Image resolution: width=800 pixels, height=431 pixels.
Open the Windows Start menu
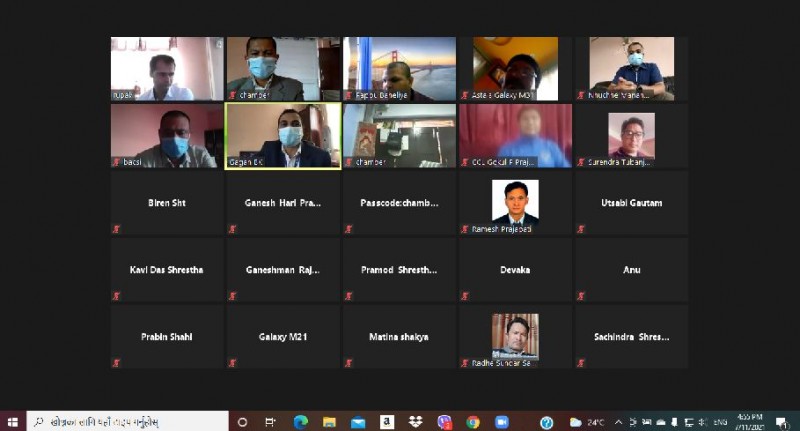coord(12,422)
